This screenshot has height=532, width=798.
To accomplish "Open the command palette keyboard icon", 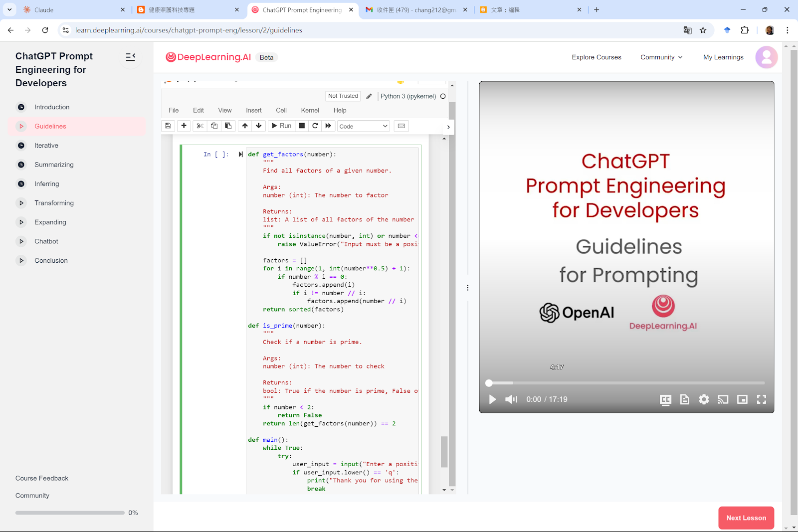I will [x=401, y=126].
